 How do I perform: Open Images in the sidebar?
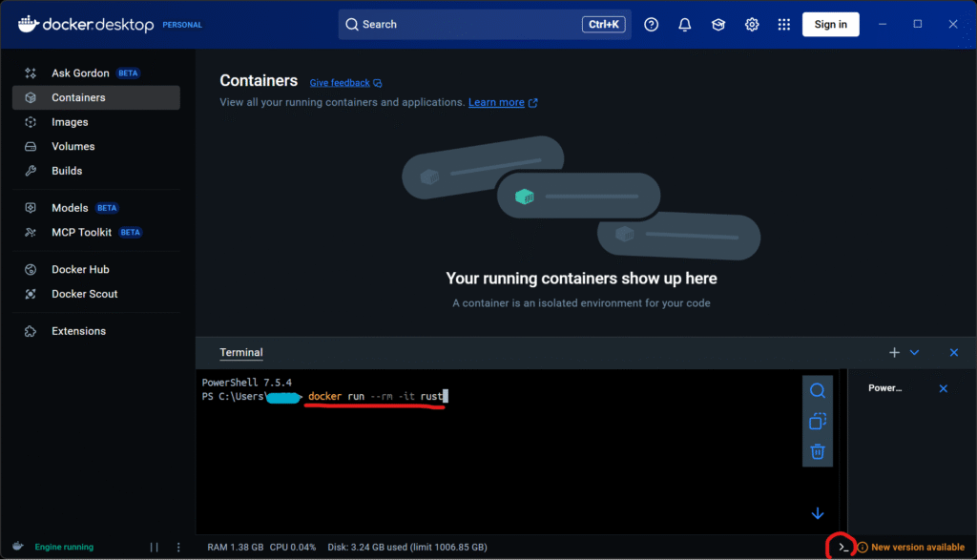coord(70,122)
